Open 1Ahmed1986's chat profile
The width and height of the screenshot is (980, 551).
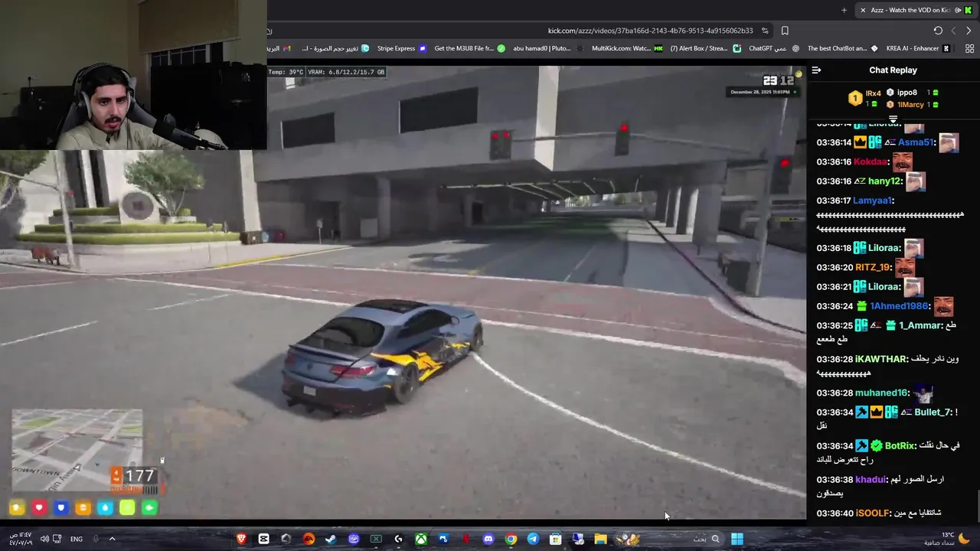click(898, 306)
